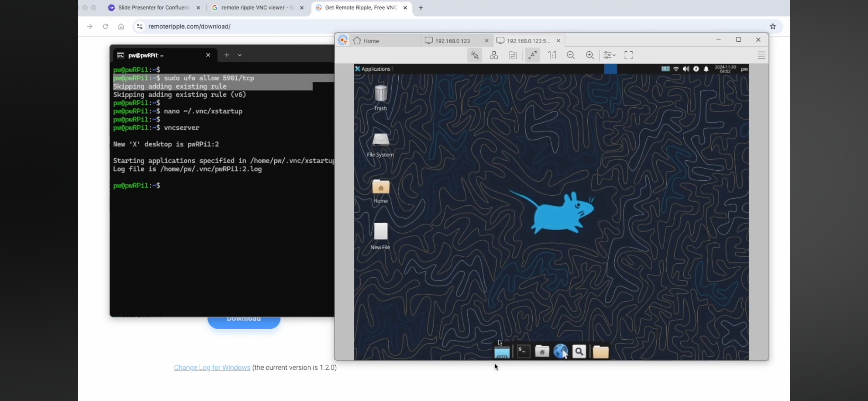The height and width of the screenshot is (401, 868).
Task: Click the zoom in magnifier icon
Action: (590, 55)
